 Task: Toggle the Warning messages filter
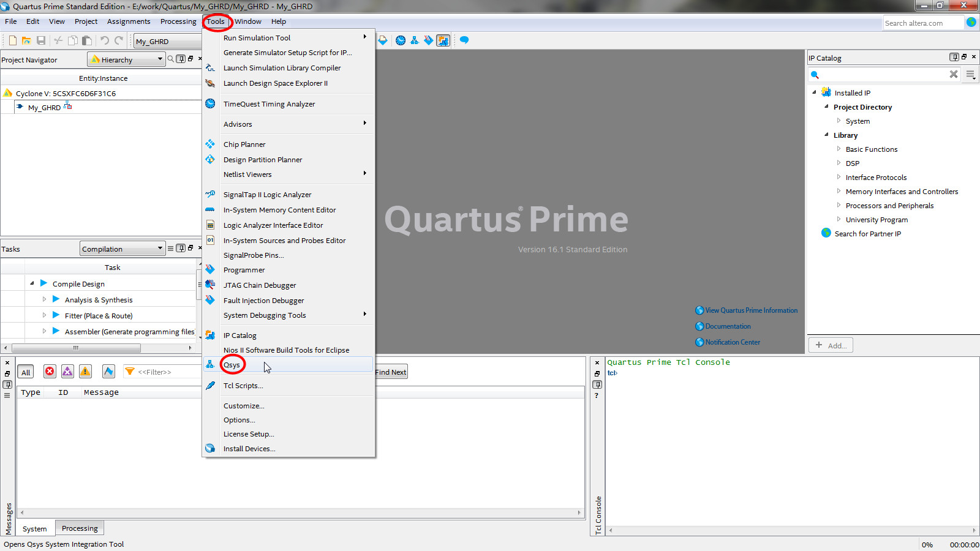(x=85, y=372)
